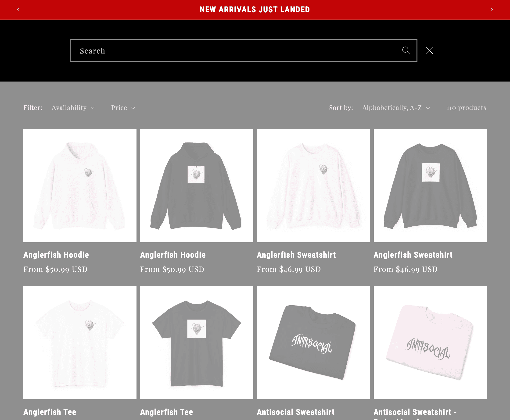Open the dark gray Anglerfish Hoodie thumbnail

[x=197, y=185]
